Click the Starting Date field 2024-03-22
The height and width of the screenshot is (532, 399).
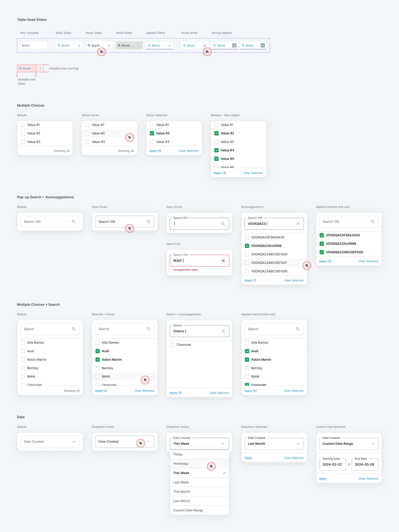[332, 464]
